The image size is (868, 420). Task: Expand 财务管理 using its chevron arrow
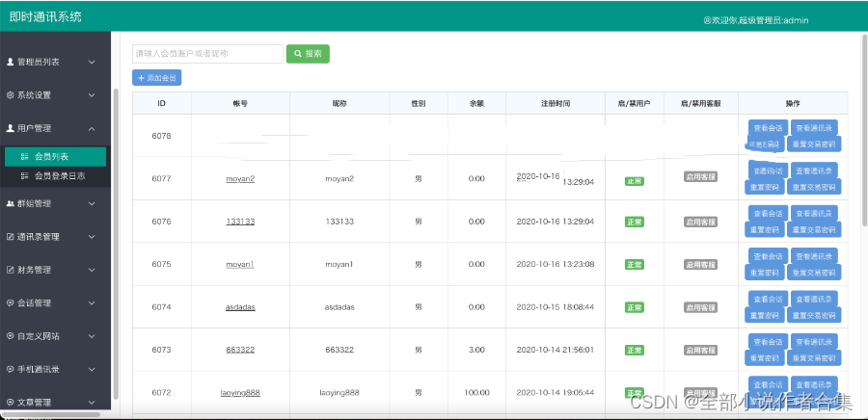pyautogui.click(x=92, y=270)
